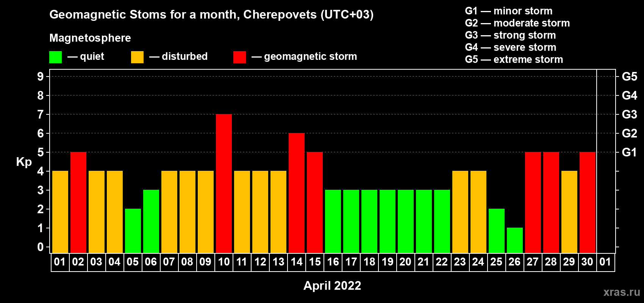Click the date label '10' on the axis
The width and height of the screenshot is (644, 303).
pos(224,262)
